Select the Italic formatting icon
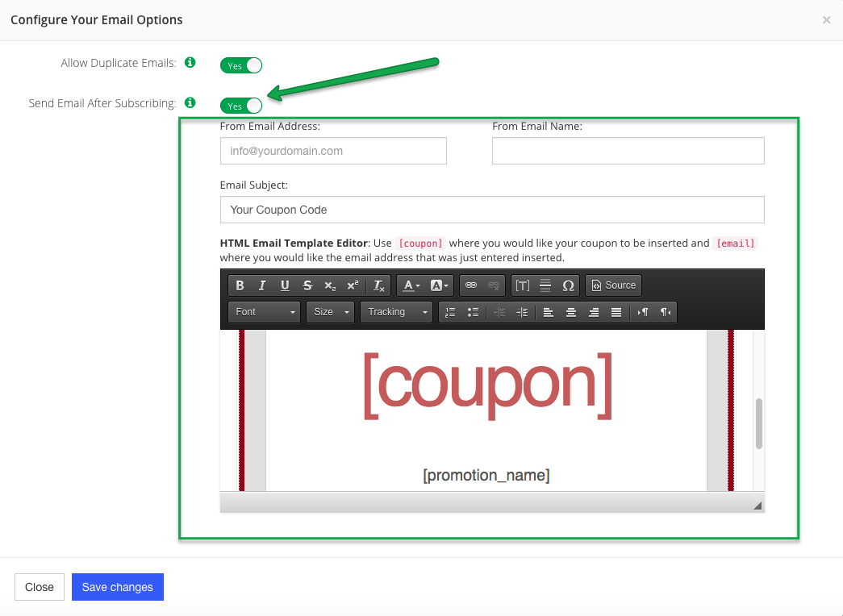843x616 pixels. pos(261,285)
